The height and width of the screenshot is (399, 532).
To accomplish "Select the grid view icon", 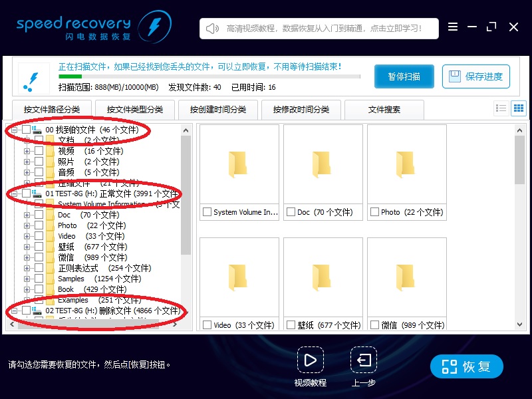I will pos(518,108).
